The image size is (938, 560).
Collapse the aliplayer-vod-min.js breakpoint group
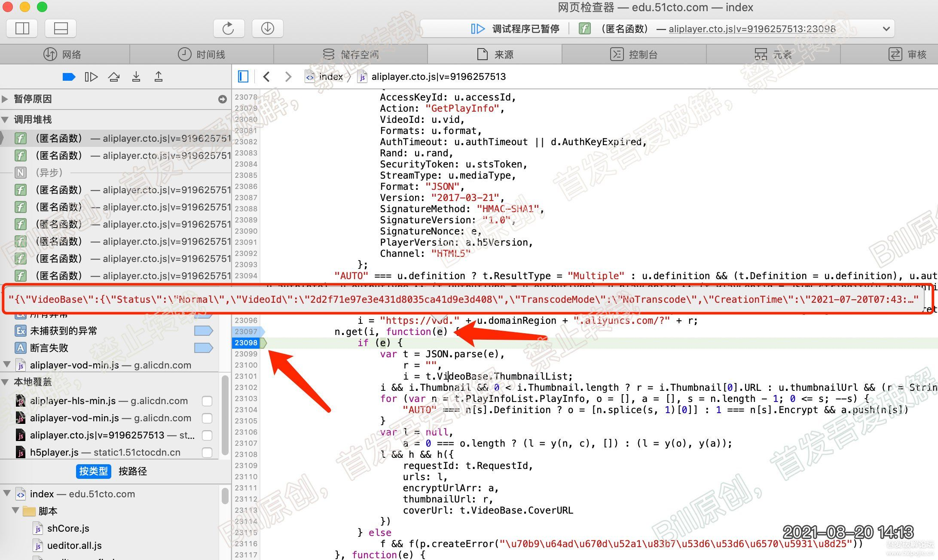pos(6,365)
